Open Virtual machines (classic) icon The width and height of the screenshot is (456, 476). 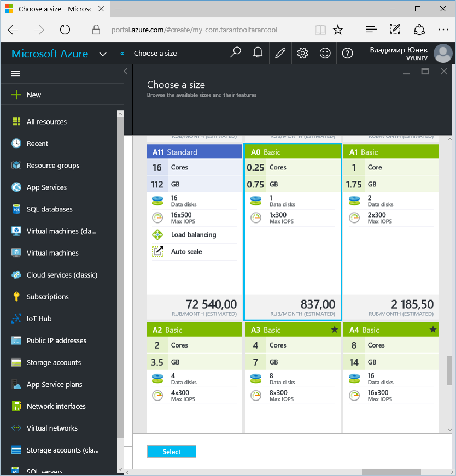point(16,231)
